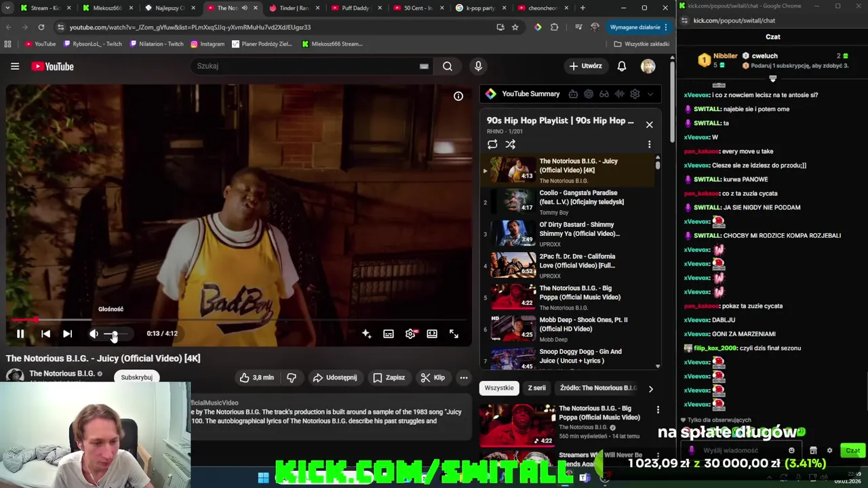Open the Big Poppa recommended video thumbnail
Screen dimensions: 868x488
click(x=517, y=424)
